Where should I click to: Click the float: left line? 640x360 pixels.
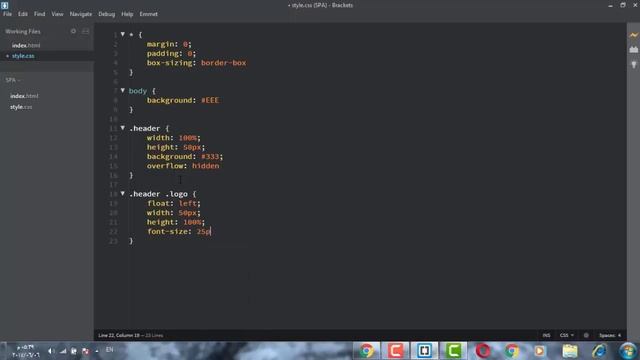[174, 203]
